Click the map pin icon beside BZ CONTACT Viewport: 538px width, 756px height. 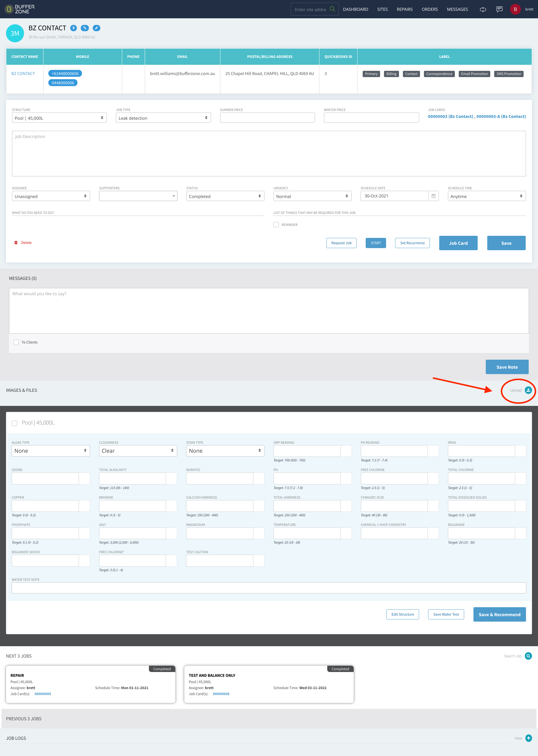click(x=74, y=28)
